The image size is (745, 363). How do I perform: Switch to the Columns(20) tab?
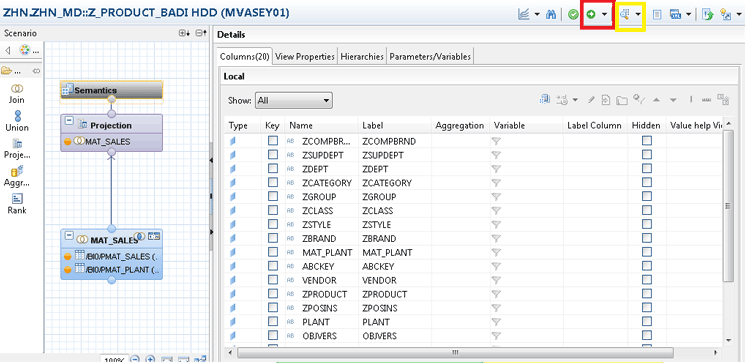tap(245, 57)
